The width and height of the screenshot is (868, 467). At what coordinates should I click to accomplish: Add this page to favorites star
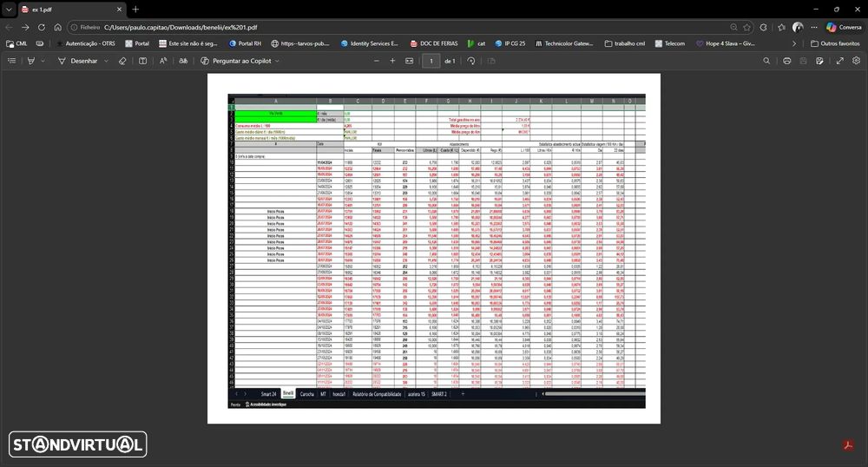[x=747, y=27]
